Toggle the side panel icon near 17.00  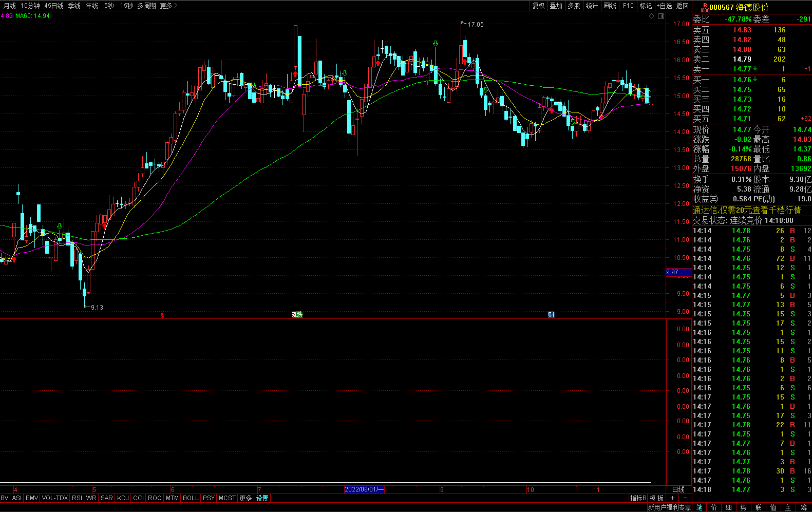click(661, 16)
